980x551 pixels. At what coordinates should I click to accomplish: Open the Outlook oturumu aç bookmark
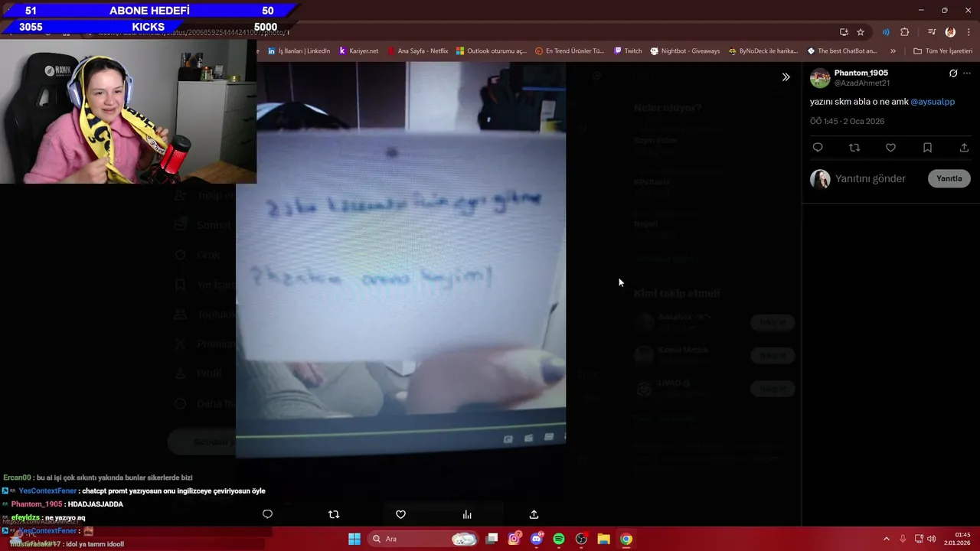(491, 51)
